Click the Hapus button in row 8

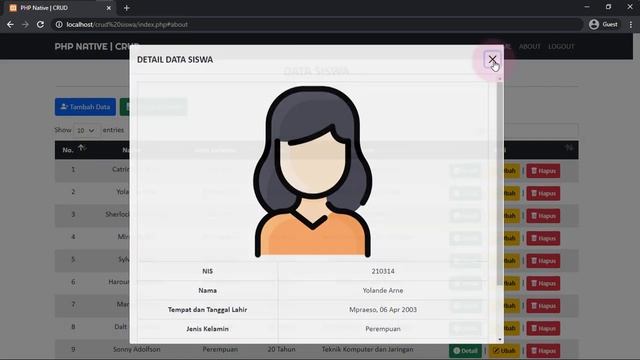click(543, 328)
